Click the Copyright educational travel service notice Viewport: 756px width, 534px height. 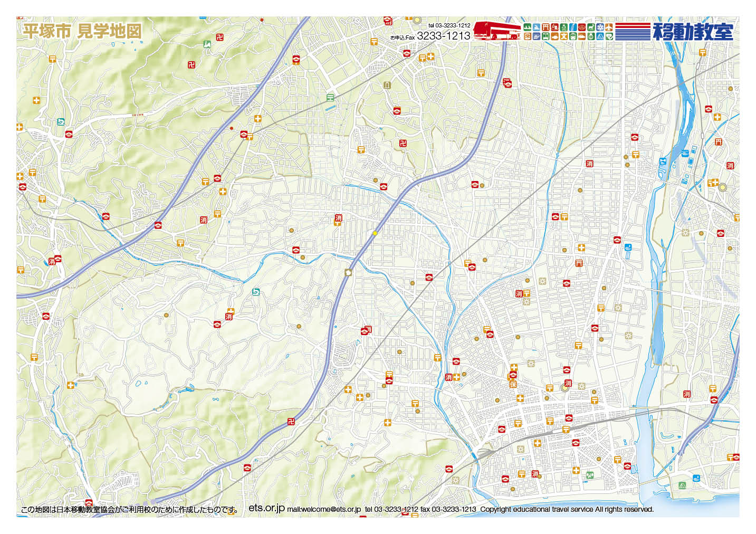click(567, 509)
